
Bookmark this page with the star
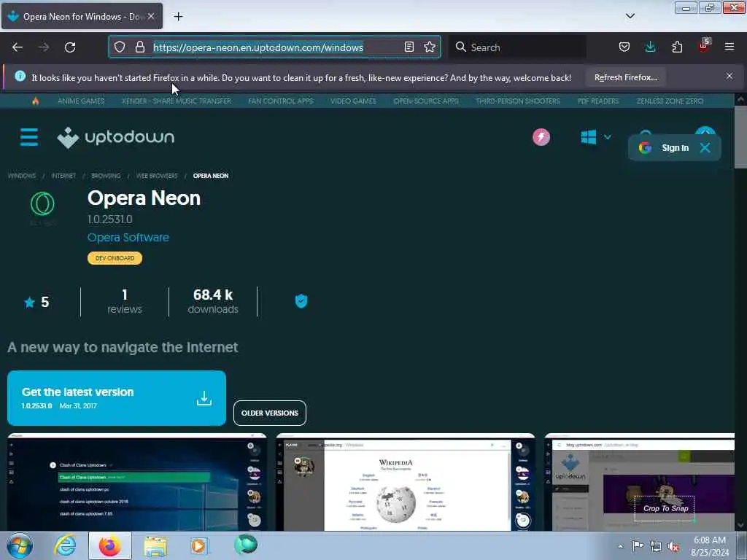tap(430, 47)
